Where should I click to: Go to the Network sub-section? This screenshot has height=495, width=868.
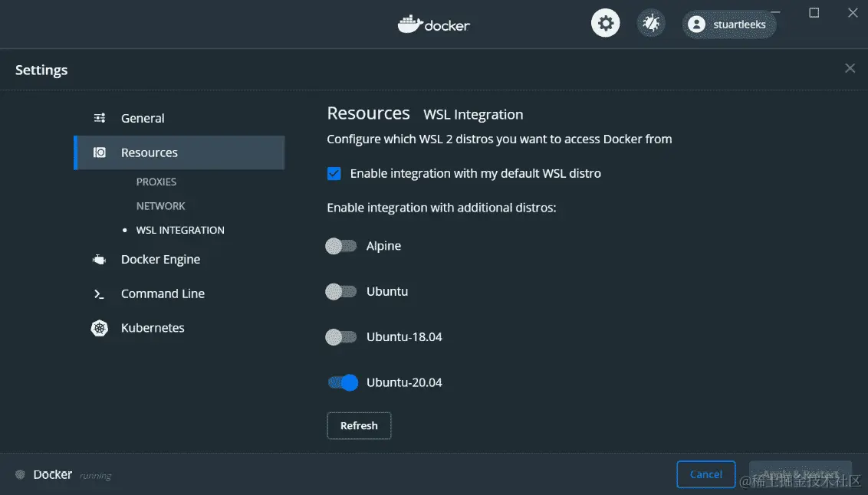click(160, 206)
